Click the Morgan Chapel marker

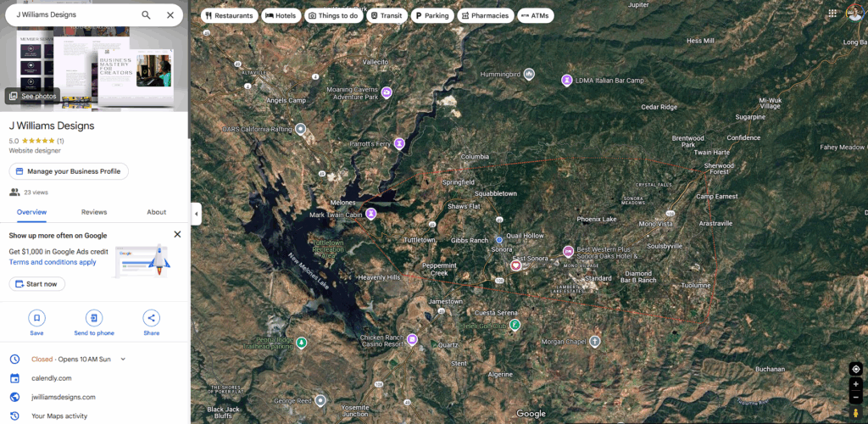point(595,341)
